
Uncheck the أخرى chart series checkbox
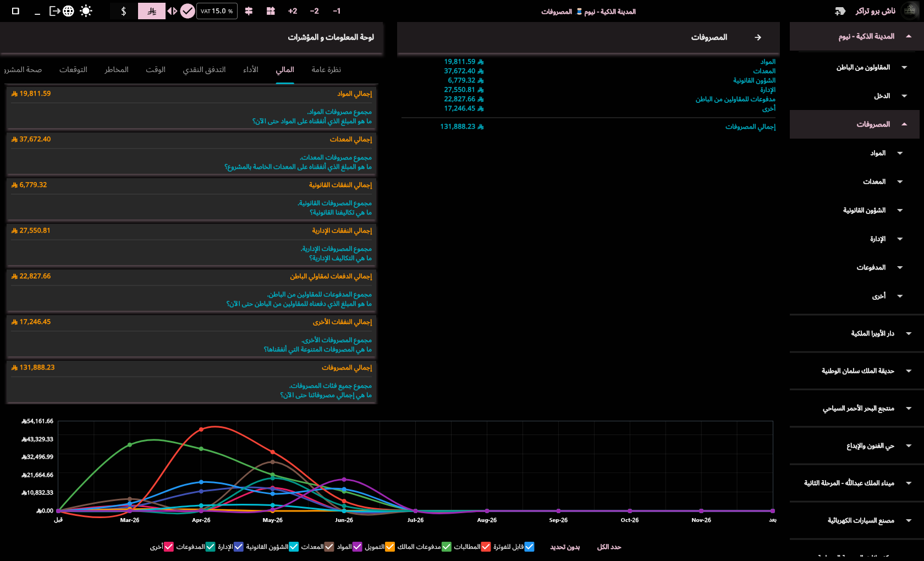click(169, 547)
